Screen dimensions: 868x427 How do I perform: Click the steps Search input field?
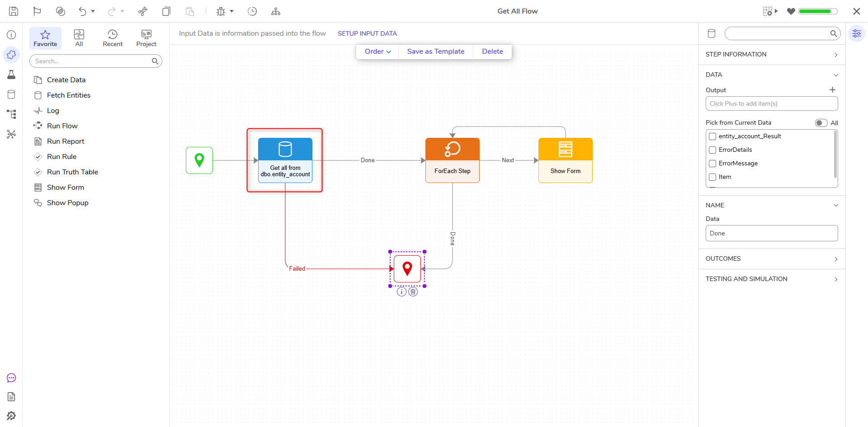click(x=95, y=61)
